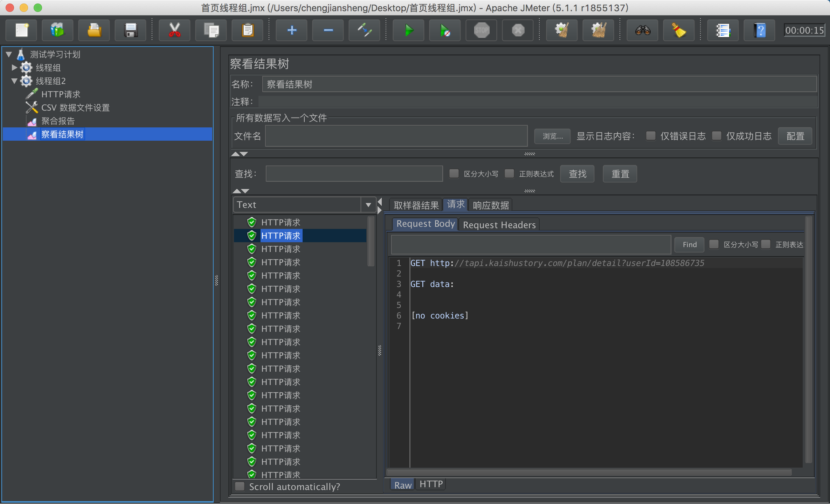The image size is (830, 504).
Task: Collapse results list with left arrow
Action: click(379, 202)
